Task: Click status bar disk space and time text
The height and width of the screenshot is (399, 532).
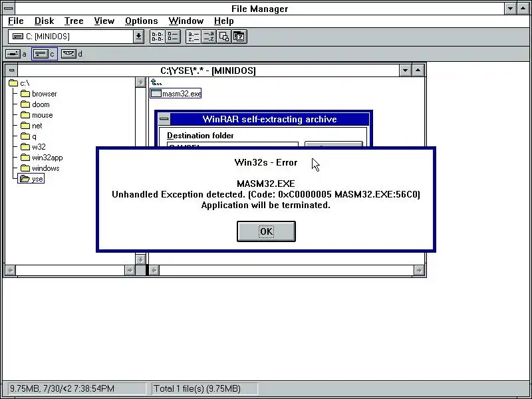Action: (x=62, y=388)
